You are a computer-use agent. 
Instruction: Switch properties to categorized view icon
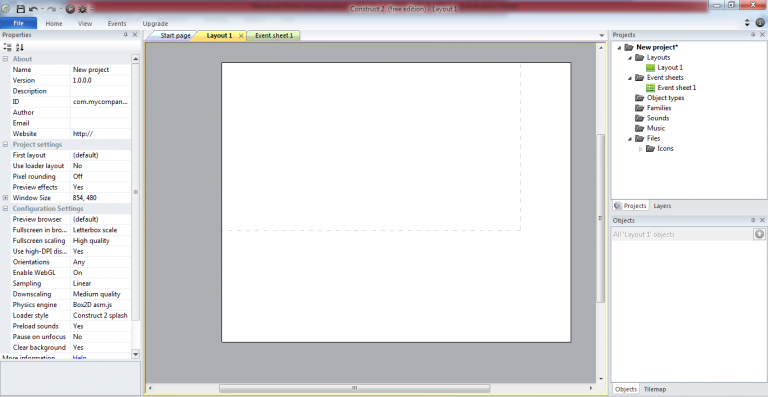tap(7, 47)
